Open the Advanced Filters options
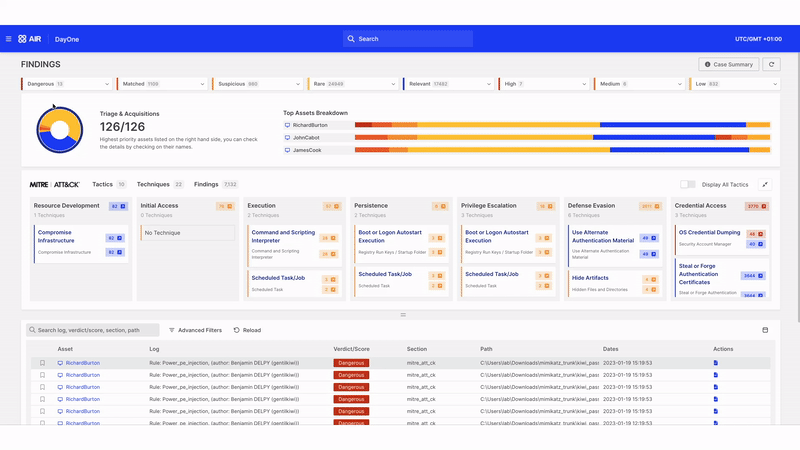The width and height of the screenshot is (800, 450). [195, 330]
